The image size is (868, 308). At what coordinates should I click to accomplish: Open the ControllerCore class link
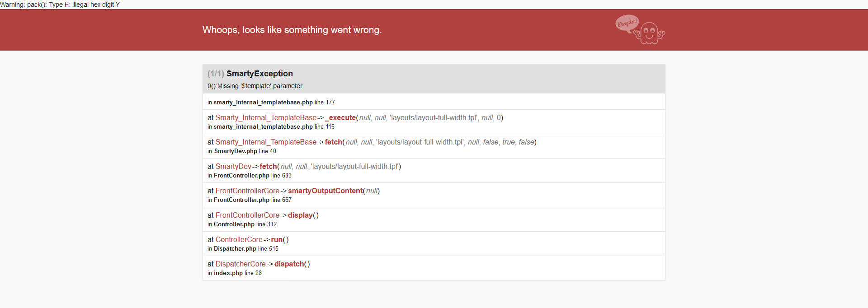click(x=239, y=240)
